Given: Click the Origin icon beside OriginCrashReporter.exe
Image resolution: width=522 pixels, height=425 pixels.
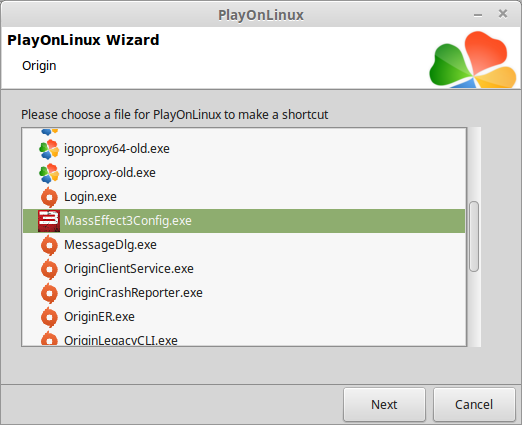Looking at the screenshot, I should (x=49, y=293).
